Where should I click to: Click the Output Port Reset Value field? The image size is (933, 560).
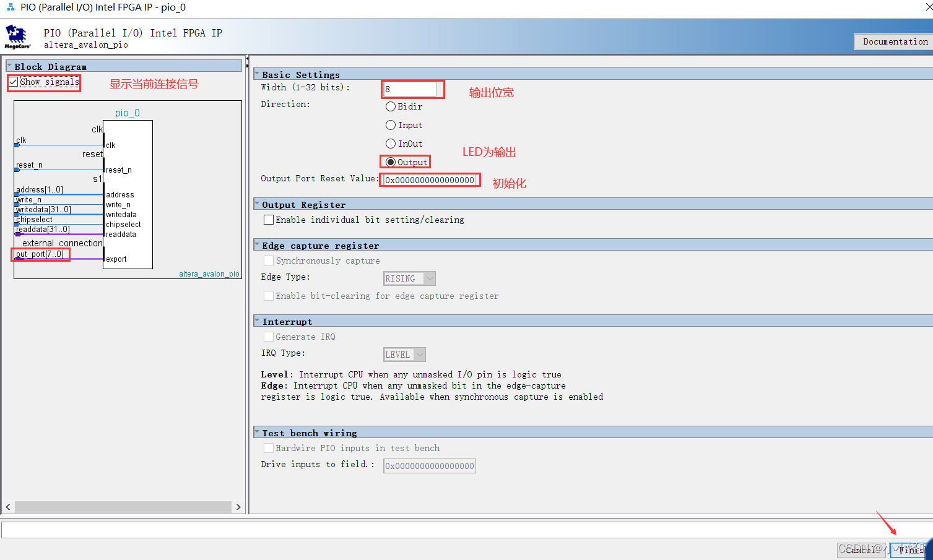(430, 180)
